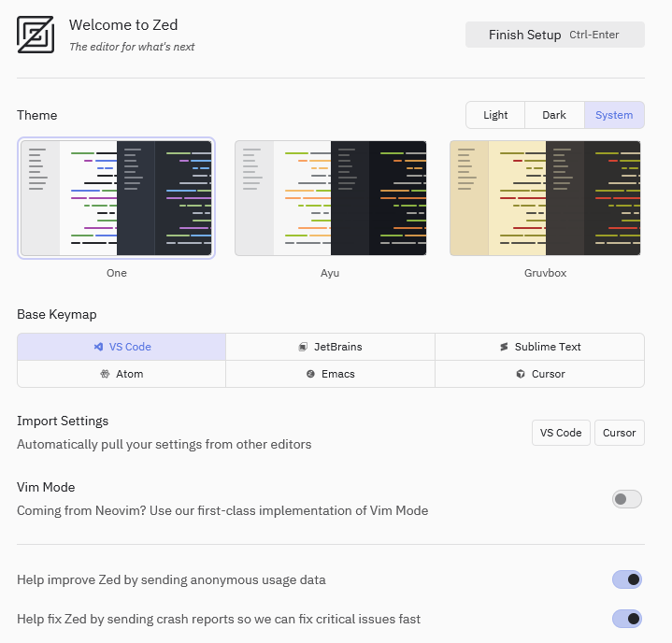
Task: Select the Cursor keymap icon
Action: (x=521, y=374)
